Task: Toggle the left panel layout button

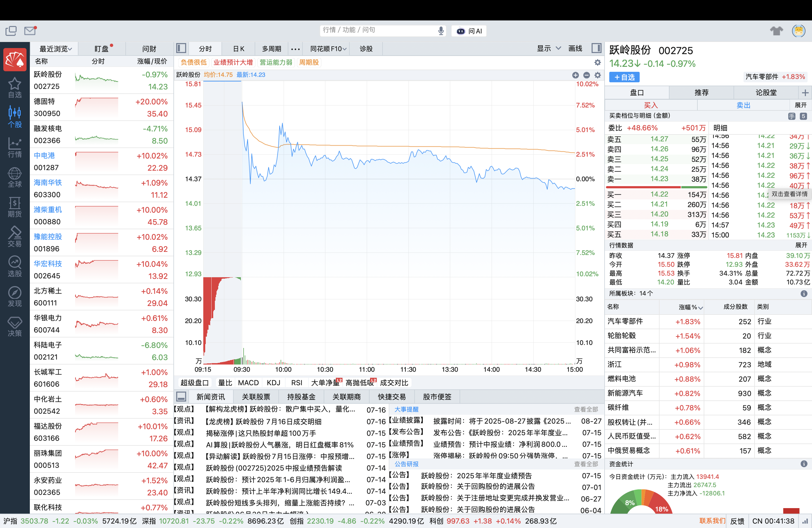Action: click(181, 48)
